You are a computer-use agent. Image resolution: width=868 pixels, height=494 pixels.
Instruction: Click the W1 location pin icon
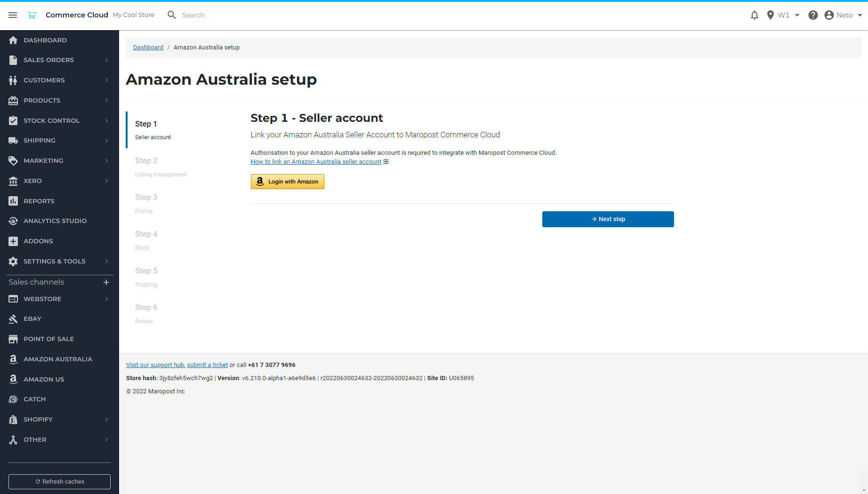(x=771, y=15)
